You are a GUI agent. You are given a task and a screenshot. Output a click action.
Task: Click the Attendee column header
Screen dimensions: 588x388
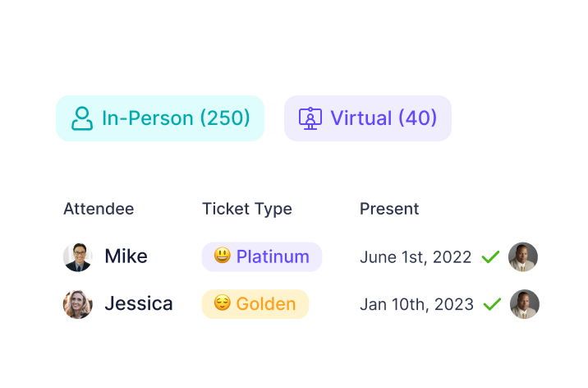click(99, 210)
